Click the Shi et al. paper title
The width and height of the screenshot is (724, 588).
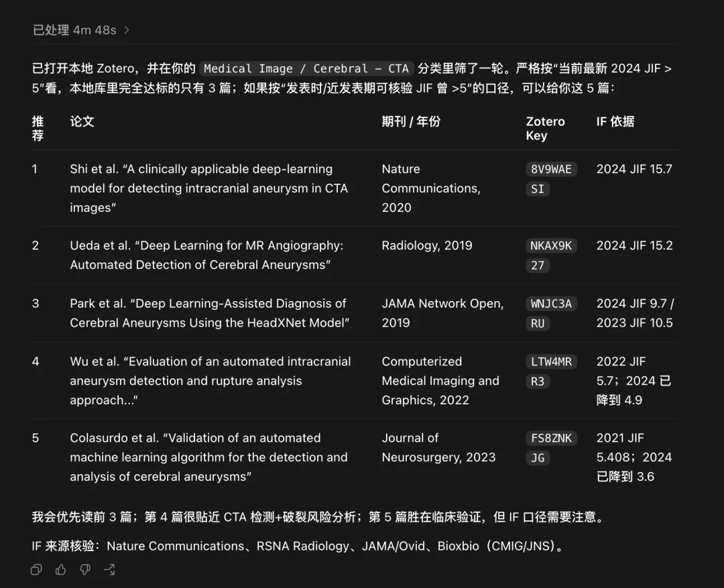[208, 188]
